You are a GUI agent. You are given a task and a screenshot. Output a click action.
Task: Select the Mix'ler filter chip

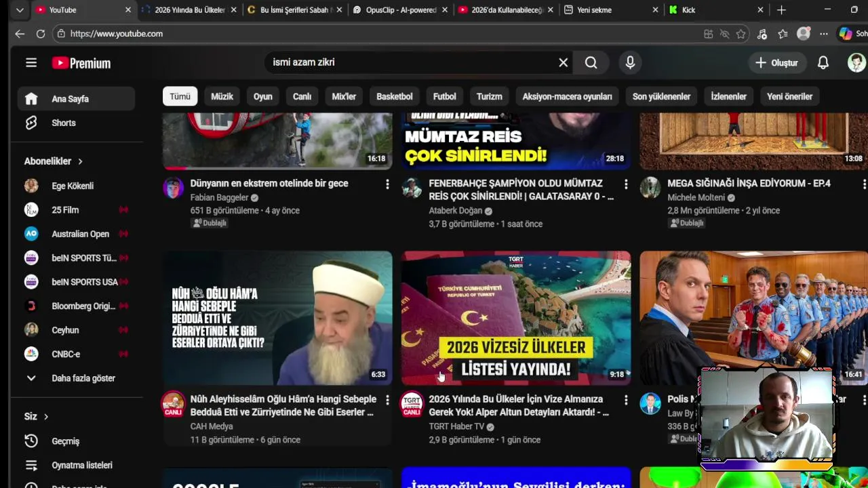pos(344,96)
